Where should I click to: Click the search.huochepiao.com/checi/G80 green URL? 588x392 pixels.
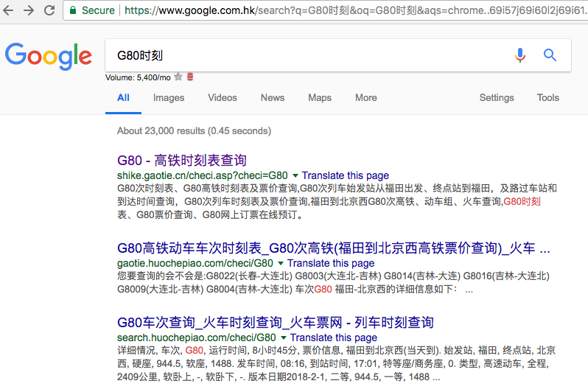[197, 337]
